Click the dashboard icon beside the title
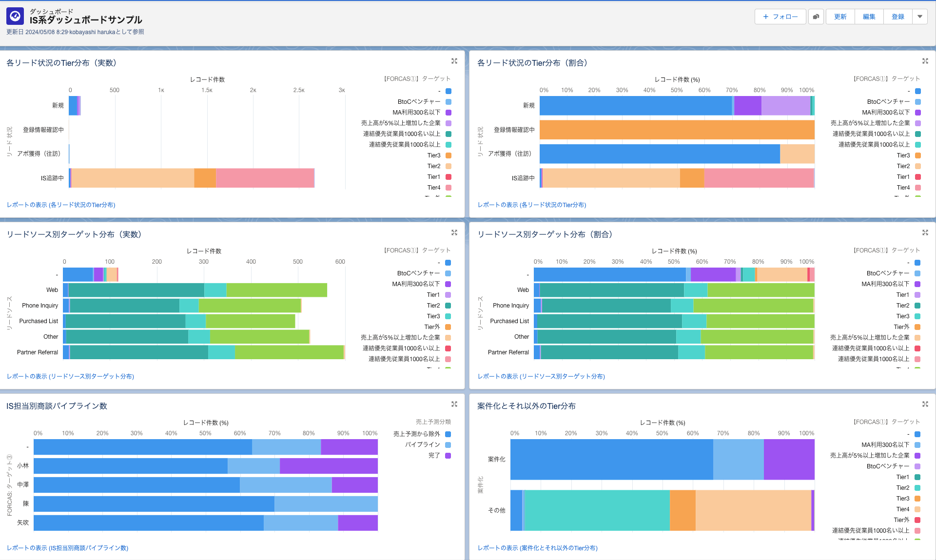 15,16
